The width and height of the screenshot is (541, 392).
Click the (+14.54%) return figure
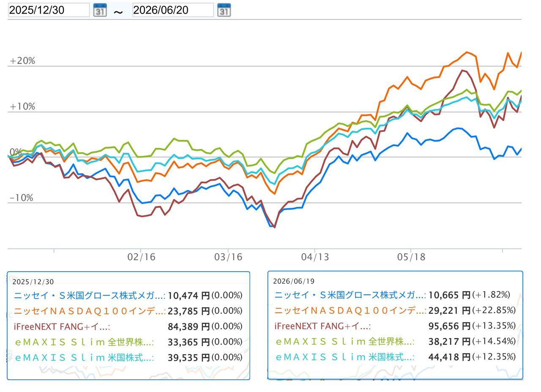point(494,341)
